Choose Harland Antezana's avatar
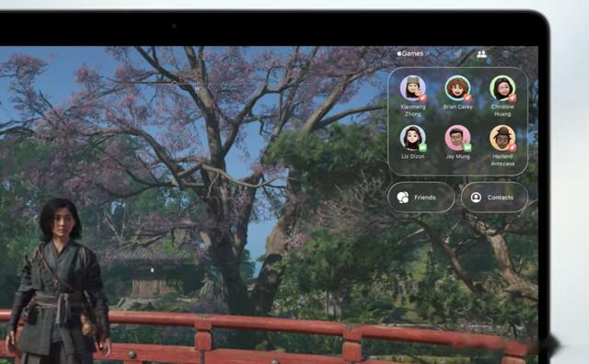Viewport: 589px width, 364px height. click(502, 138)
